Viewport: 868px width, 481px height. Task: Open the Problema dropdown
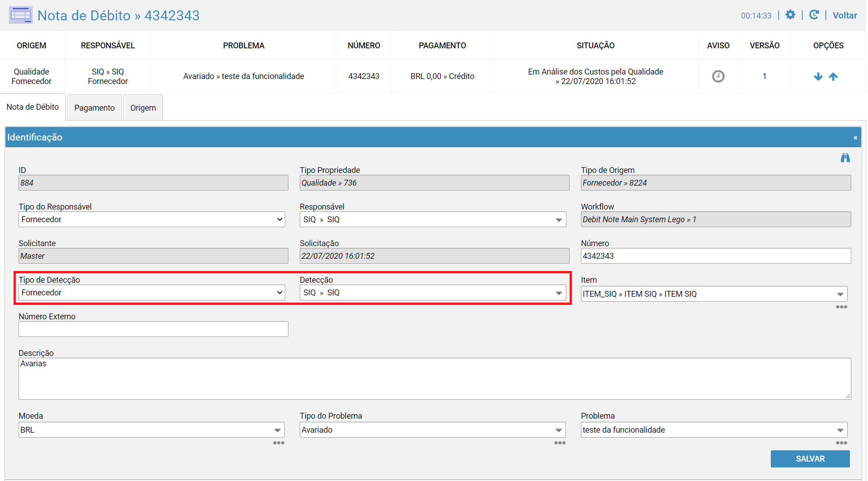(714, 430)
